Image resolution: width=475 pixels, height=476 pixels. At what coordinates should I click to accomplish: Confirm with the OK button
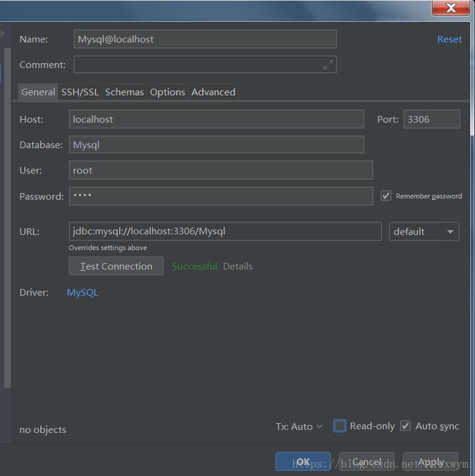tap(302, 461)
